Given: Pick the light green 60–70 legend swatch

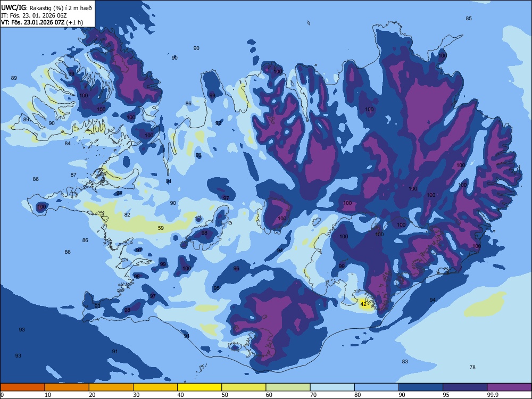Looking at the screenshot, I should click(x=288, y=387).
